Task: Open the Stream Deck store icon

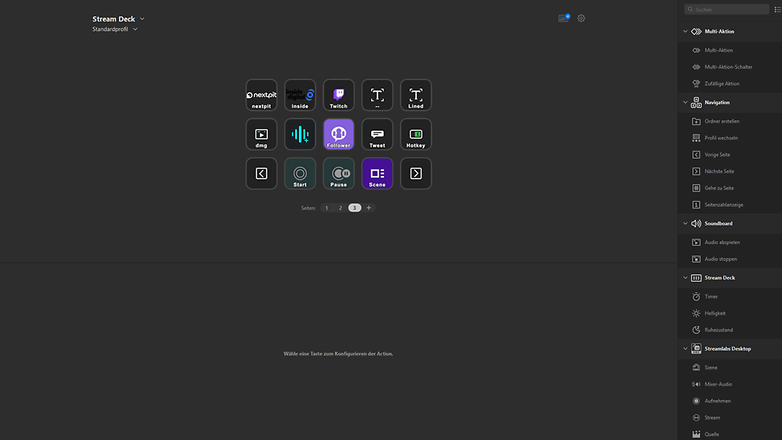Action: pos(564,18)
